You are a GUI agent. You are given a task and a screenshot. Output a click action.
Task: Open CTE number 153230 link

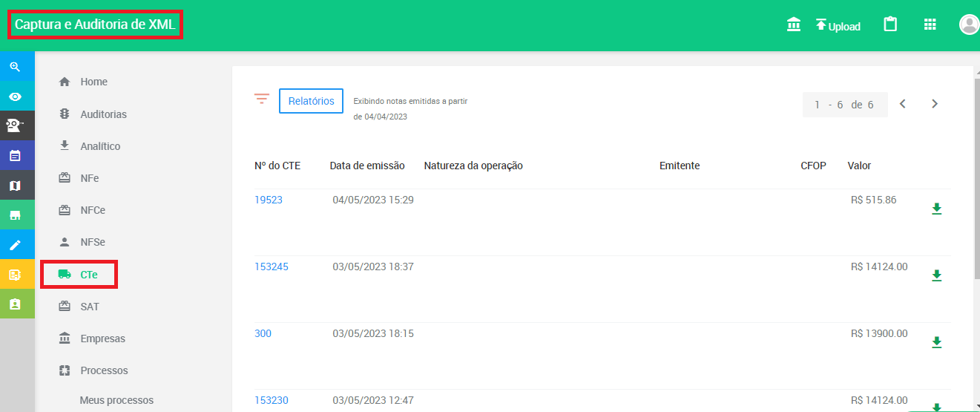(x=272, y=400)
